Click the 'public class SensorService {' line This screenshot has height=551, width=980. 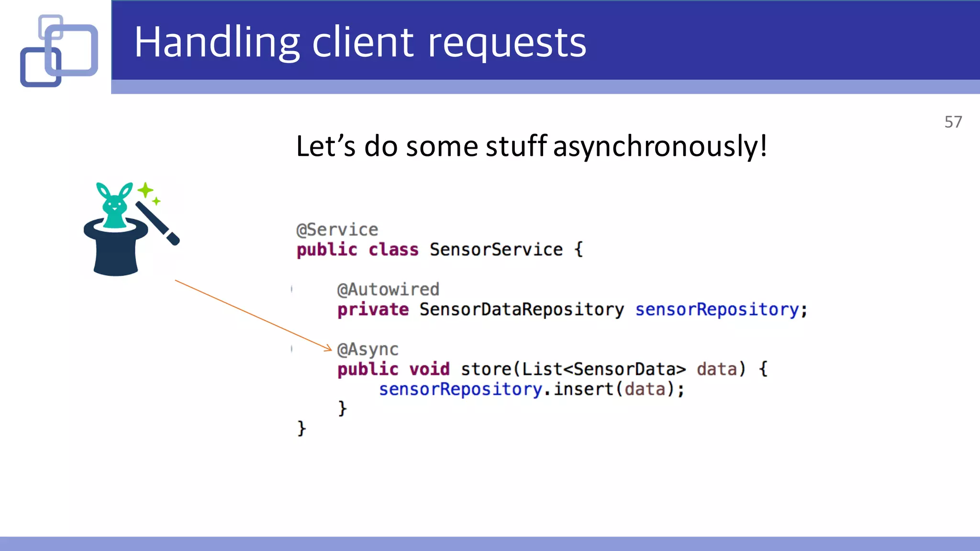(x=440, y=250)
